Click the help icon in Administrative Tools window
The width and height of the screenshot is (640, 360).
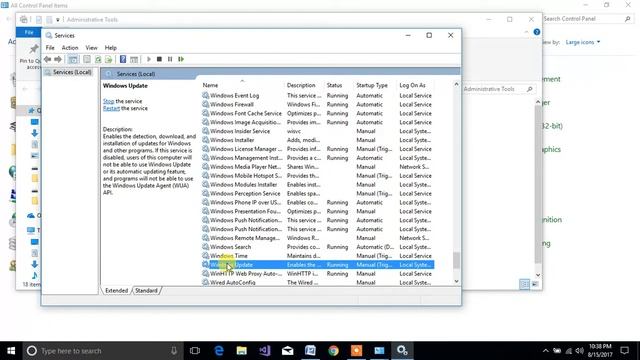coord(537,32)
